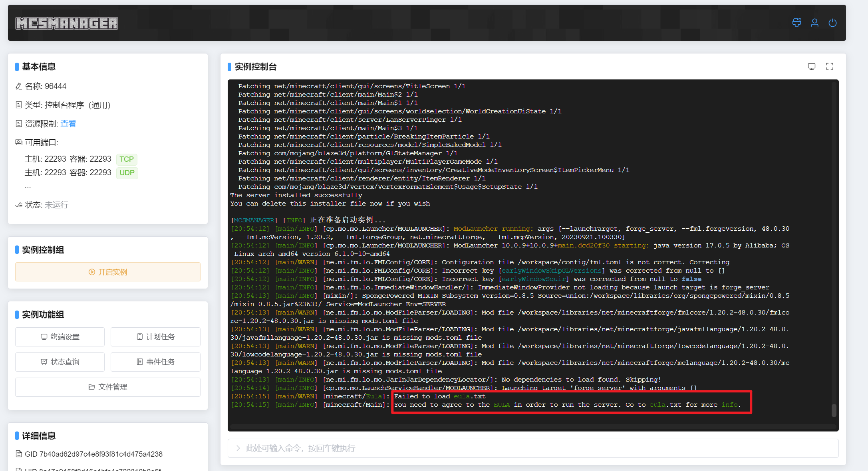Expand the ports ellipsis item
This screenshot has height=471, width=868.
(x=28, y=186)
